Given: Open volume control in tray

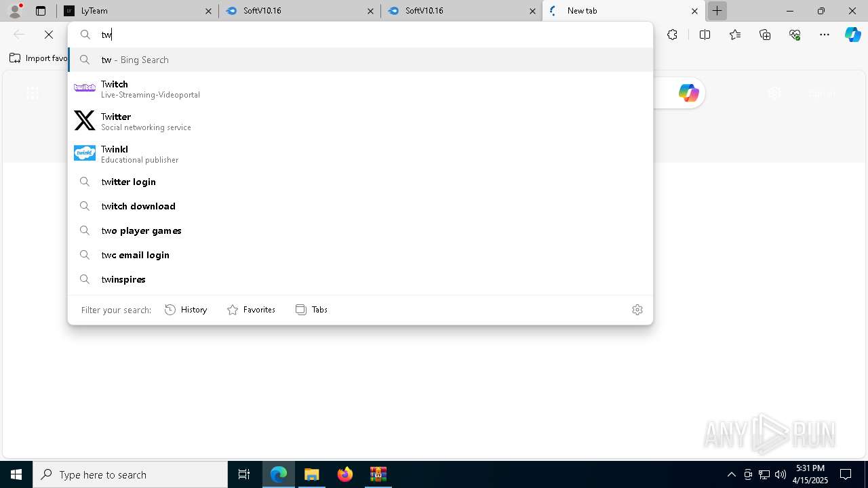Looking at the screenshot, I should (x=781, y=474).
